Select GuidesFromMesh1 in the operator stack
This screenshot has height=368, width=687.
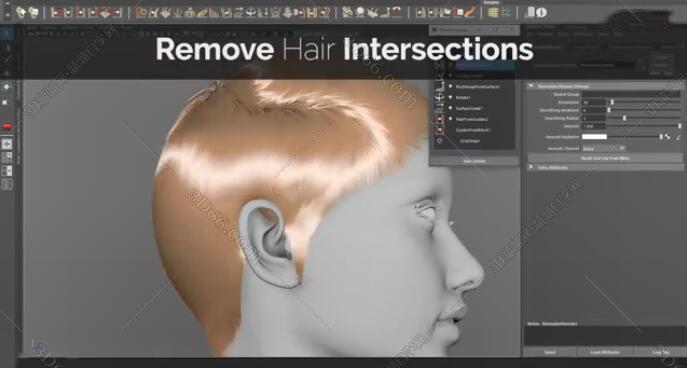[473, 130]
